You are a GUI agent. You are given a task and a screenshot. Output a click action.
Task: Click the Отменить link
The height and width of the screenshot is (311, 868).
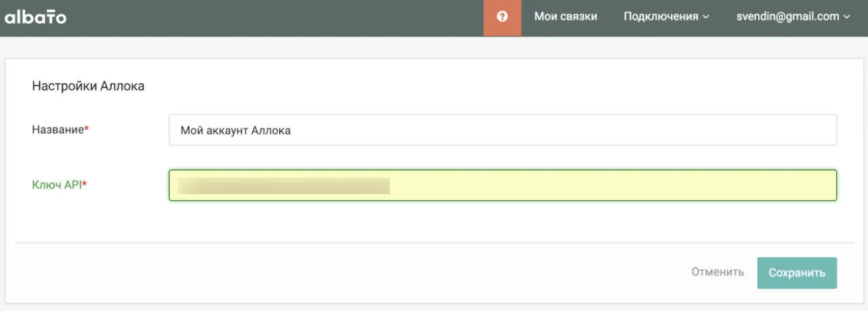(717, 272)
